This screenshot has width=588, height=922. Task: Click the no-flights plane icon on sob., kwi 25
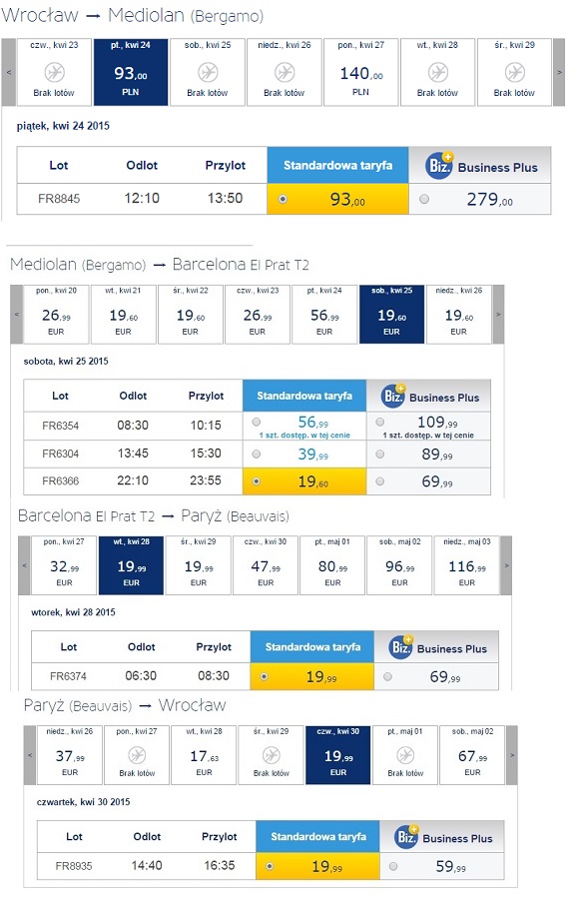(x=208, y=72)
